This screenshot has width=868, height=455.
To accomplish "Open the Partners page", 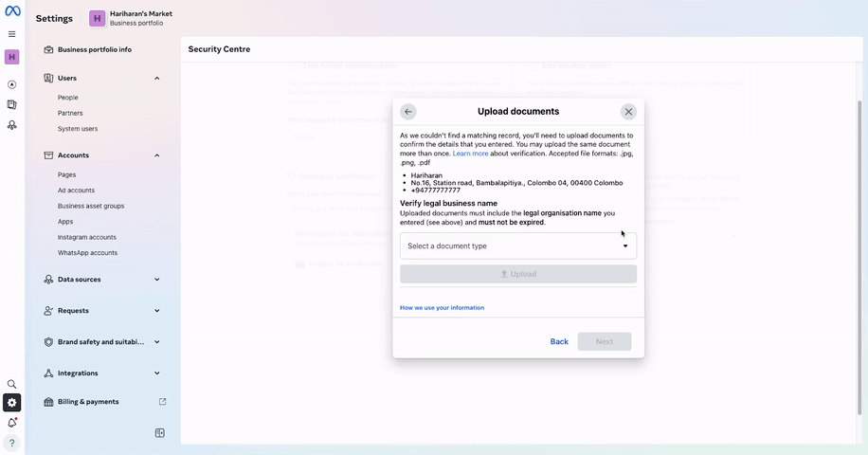I will (70, 113).
